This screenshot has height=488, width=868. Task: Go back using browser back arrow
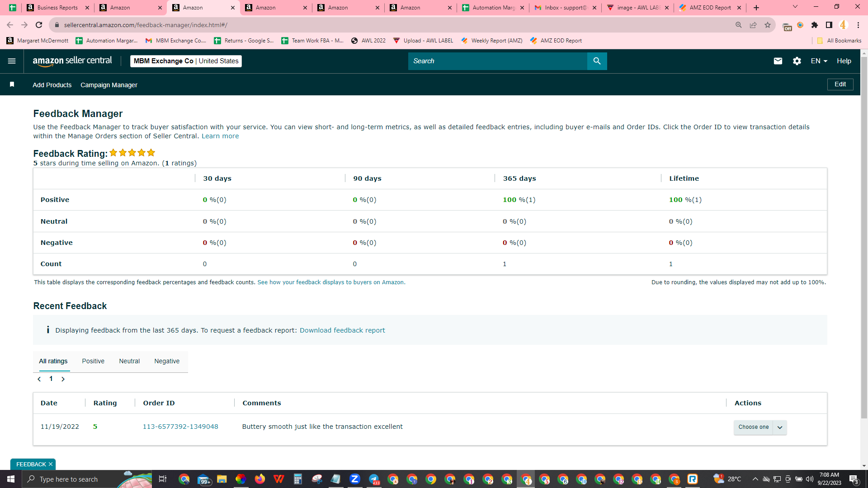click(x=10, y=25)
